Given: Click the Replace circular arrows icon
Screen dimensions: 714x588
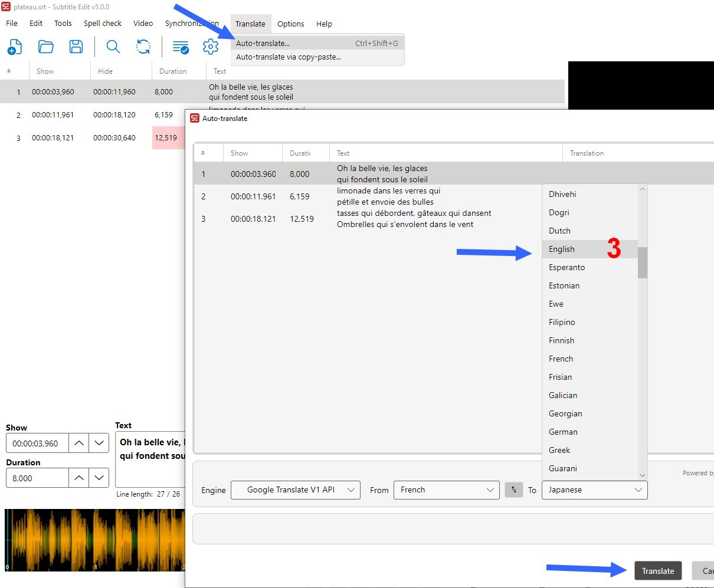Looking at the screenshot, I should pyautogui.click(x=143, y=47).
